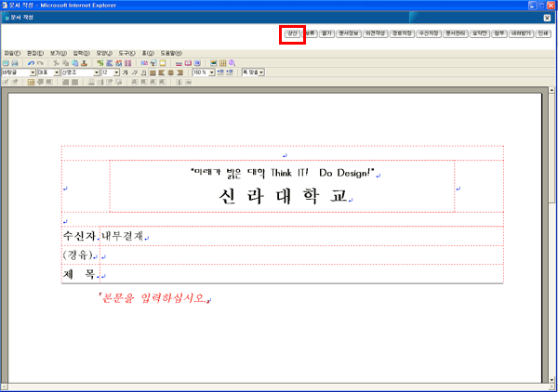Click the decrease line spacing icon

click(220, 72)
